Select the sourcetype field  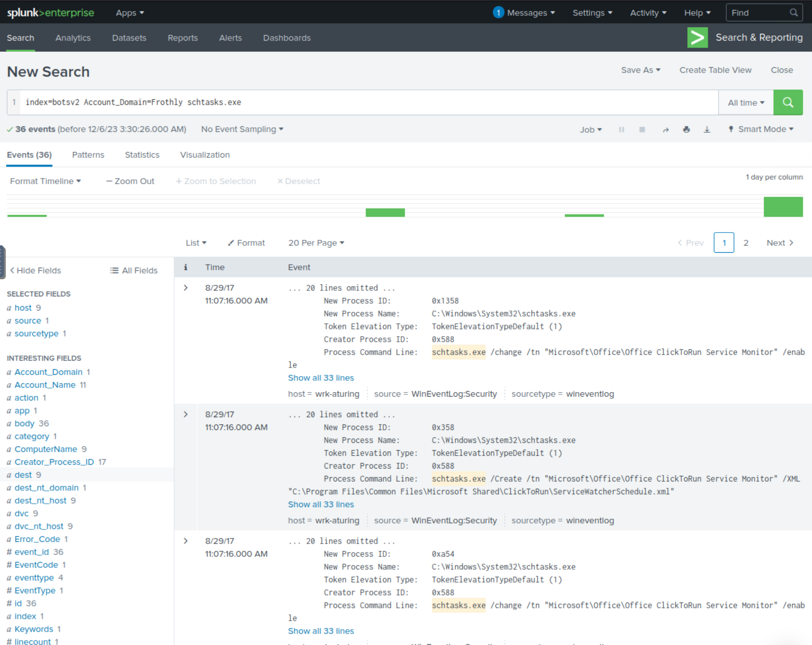(x=36, y=334)
